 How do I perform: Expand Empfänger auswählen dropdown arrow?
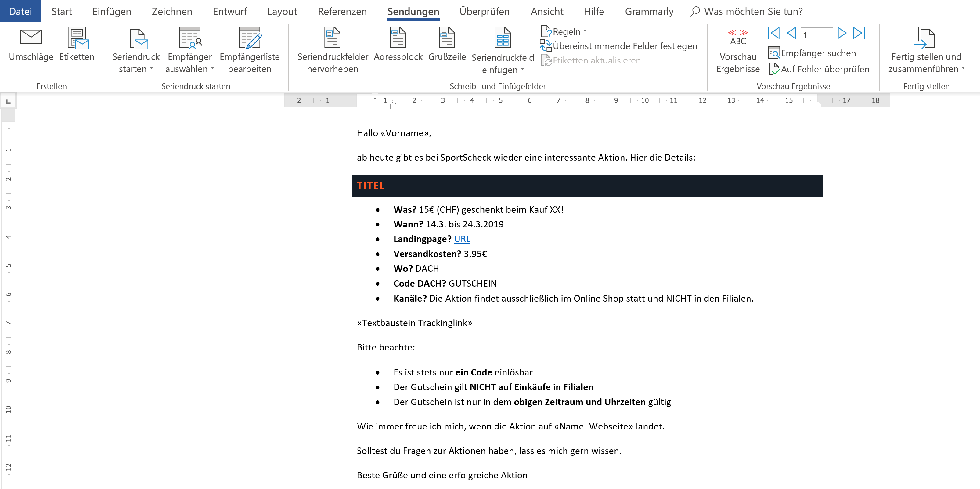click(x=212, y=69)
